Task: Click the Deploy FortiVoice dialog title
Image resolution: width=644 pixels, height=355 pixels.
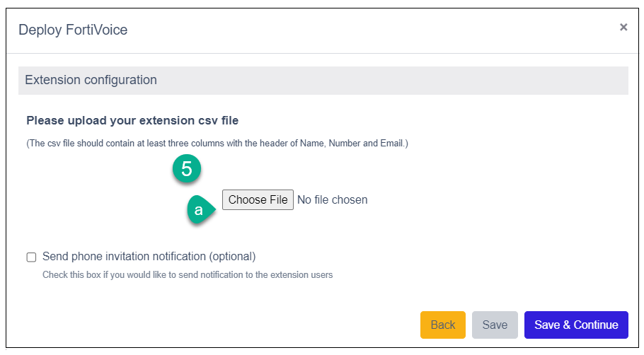Action: click(x=73, y=30)
